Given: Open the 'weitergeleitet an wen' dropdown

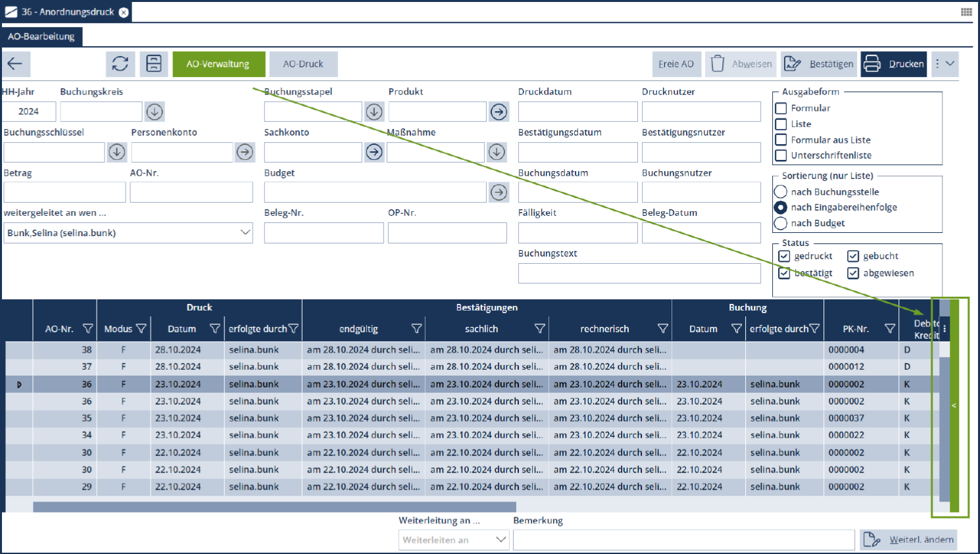Looking at the screenshot, I should [x=245, y=233].
